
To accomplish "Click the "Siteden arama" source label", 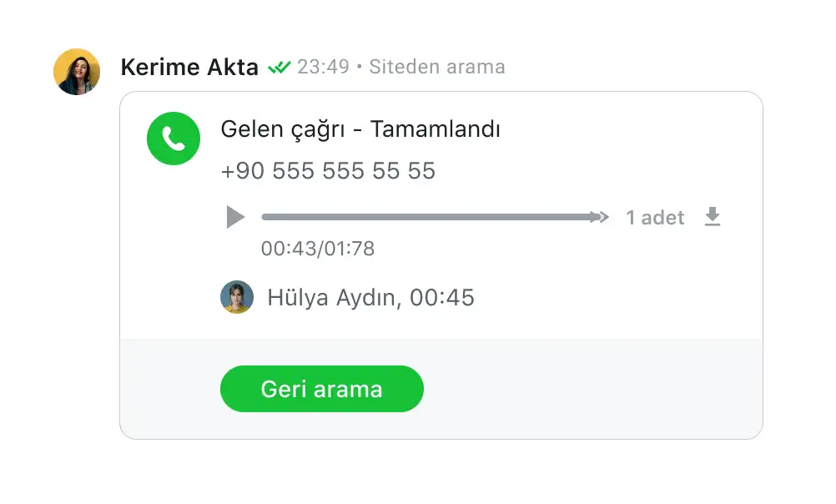I will [x=437, y=67].
